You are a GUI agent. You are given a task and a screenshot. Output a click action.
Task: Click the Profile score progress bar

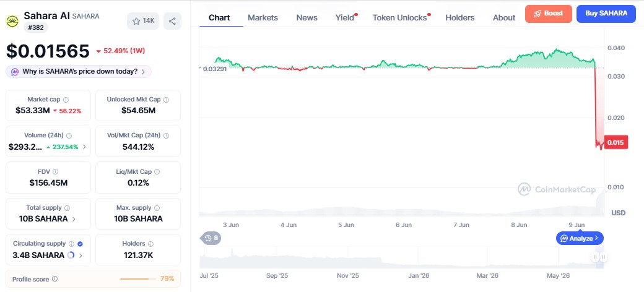pos(138,279)
